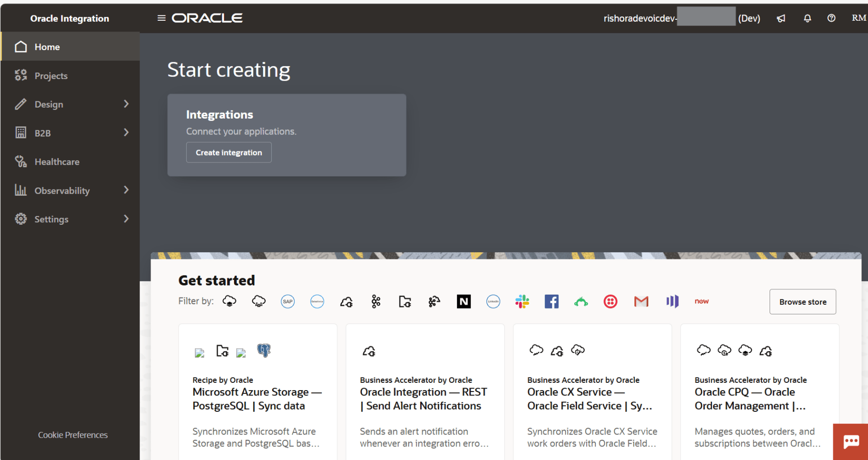This screenshot has width=868, height=460.
Task: Filter by Slack icon
Action: 522,301
